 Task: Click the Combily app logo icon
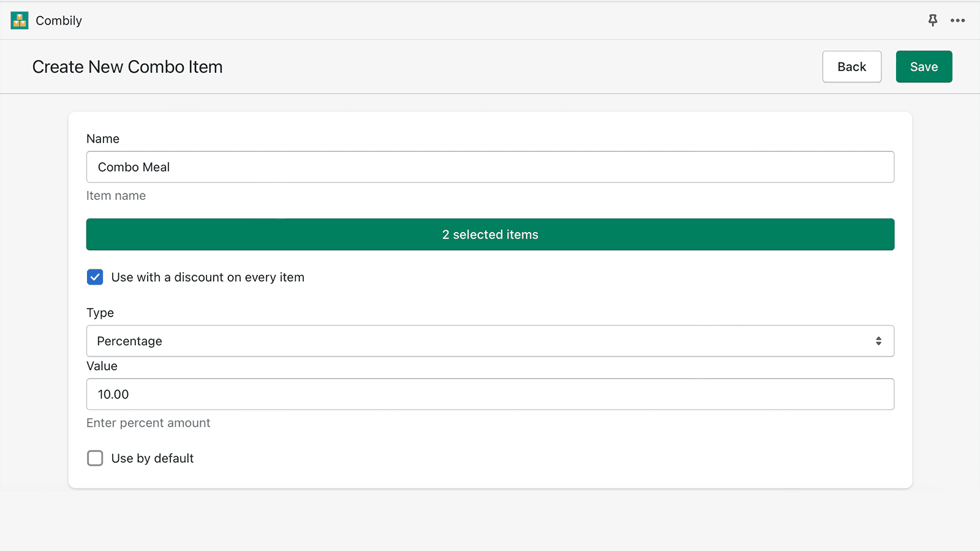tap(20, 20)
